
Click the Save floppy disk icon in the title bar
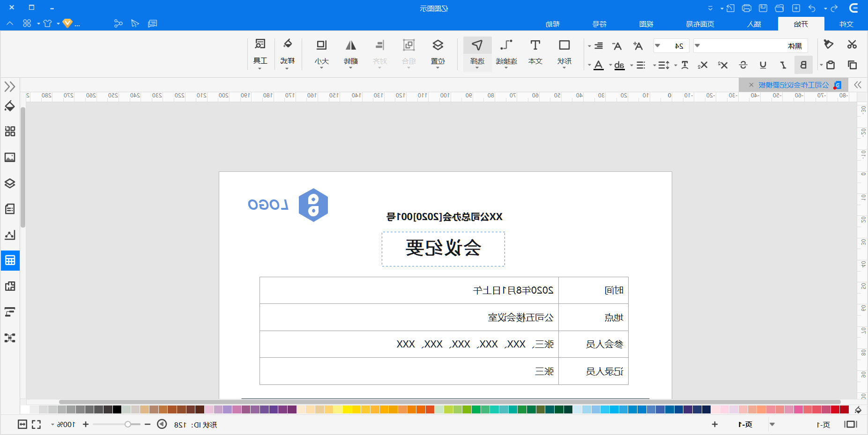point(763,8)
